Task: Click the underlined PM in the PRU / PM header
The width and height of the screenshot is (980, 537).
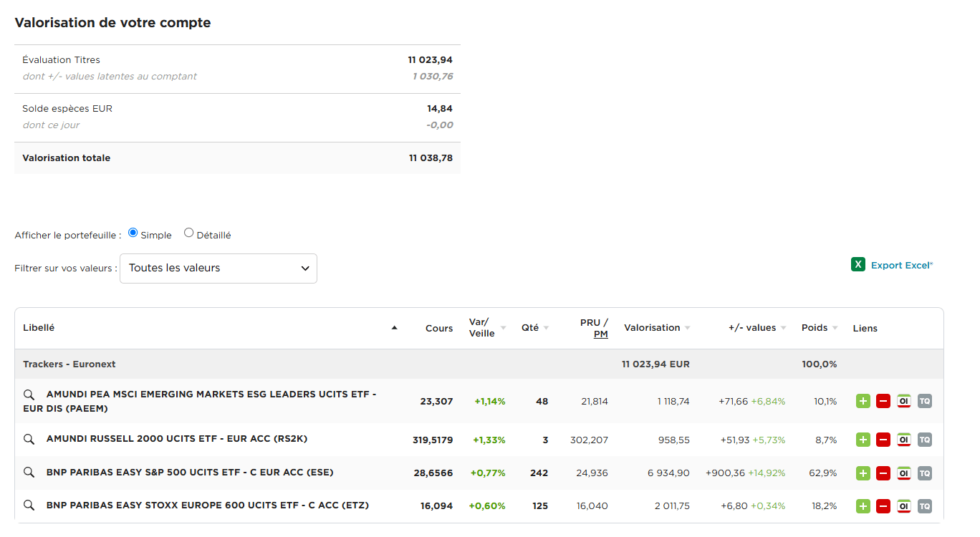Action: [x=601, y=334]
